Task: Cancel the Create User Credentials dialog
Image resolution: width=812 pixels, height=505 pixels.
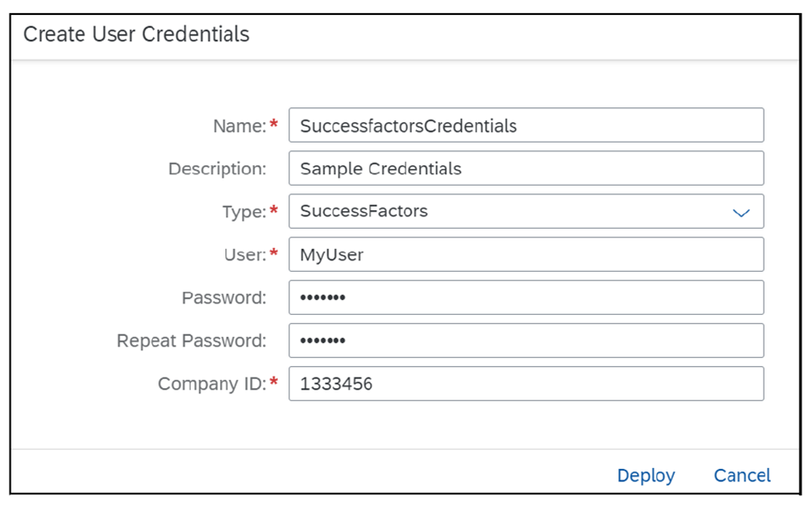Action: tap(742, 476)
